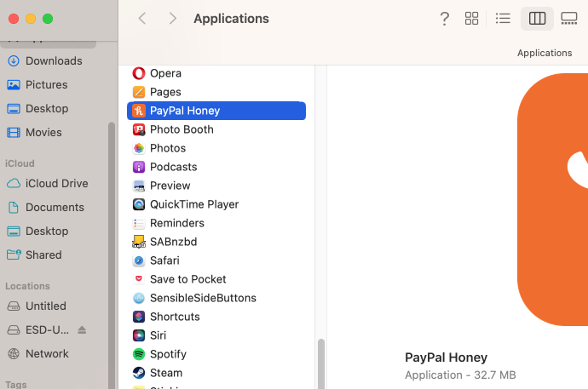
Task: Select the Steam app icon
Action: (x=139, y=373)
